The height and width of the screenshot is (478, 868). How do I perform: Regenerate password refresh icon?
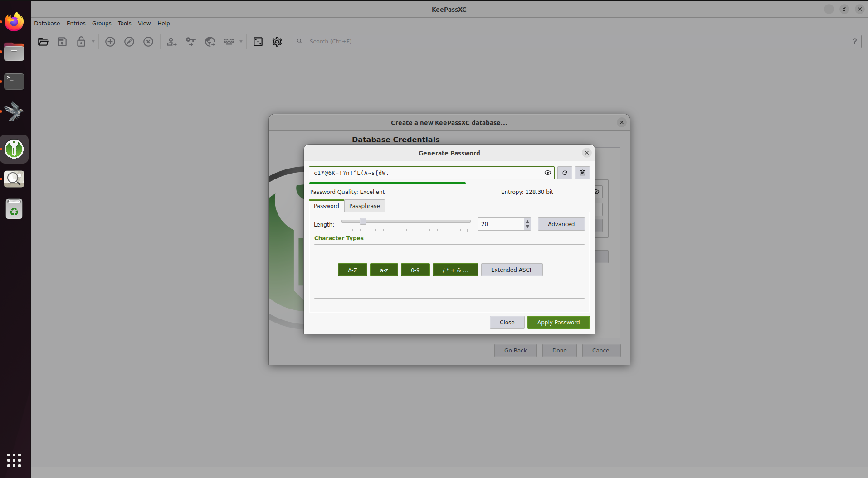click(x=565, y=173)
